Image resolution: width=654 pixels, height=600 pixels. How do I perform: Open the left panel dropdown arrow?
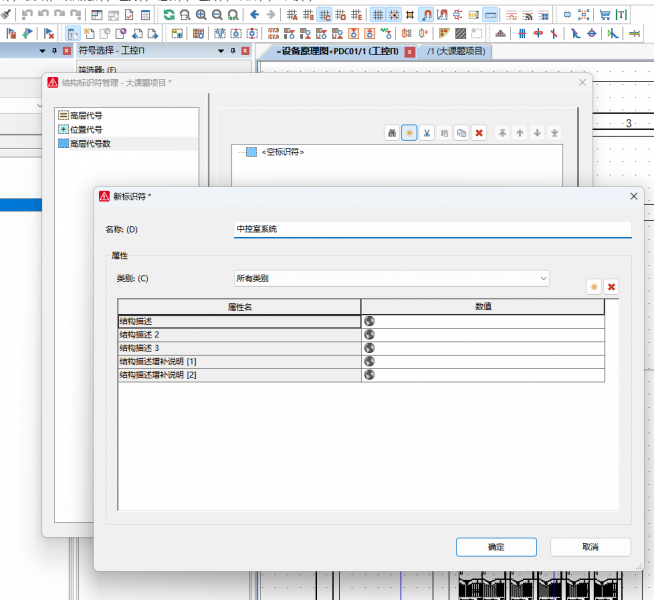coord(42,51)
